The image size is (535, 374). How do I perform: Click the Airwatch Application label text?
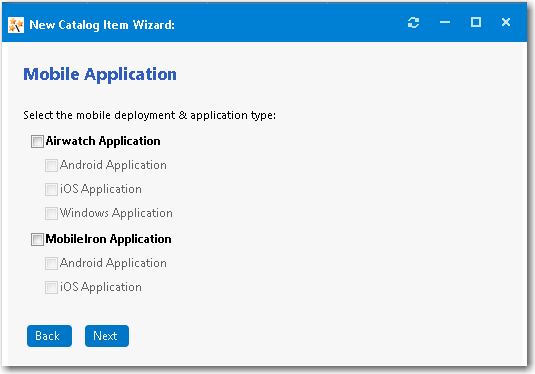(103, 141)
